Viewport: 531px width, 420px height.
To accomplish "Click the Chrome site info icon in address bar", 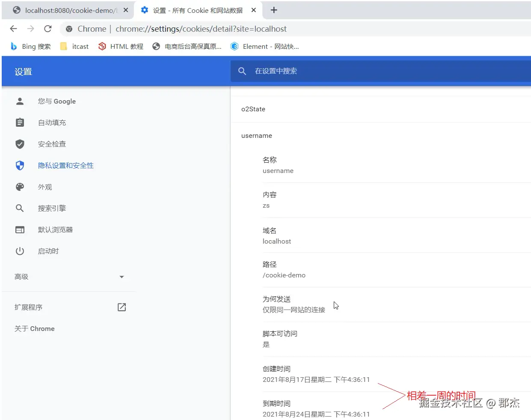I will (69, 29).
